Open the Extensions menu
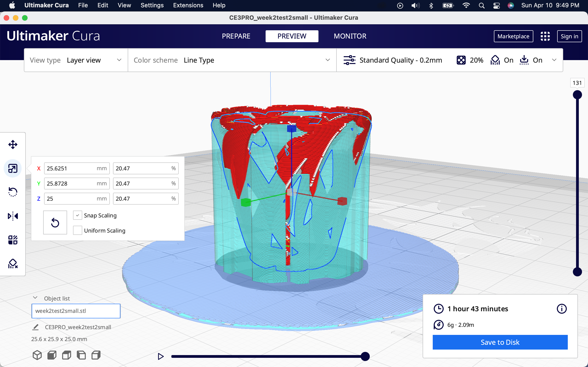 tap(188, 5)
